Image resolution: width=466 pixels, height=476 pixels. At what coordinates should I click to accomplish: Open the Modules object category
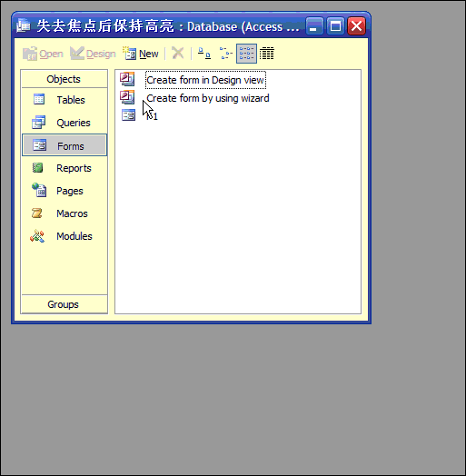pyautogui.click(x=64, y=236)
